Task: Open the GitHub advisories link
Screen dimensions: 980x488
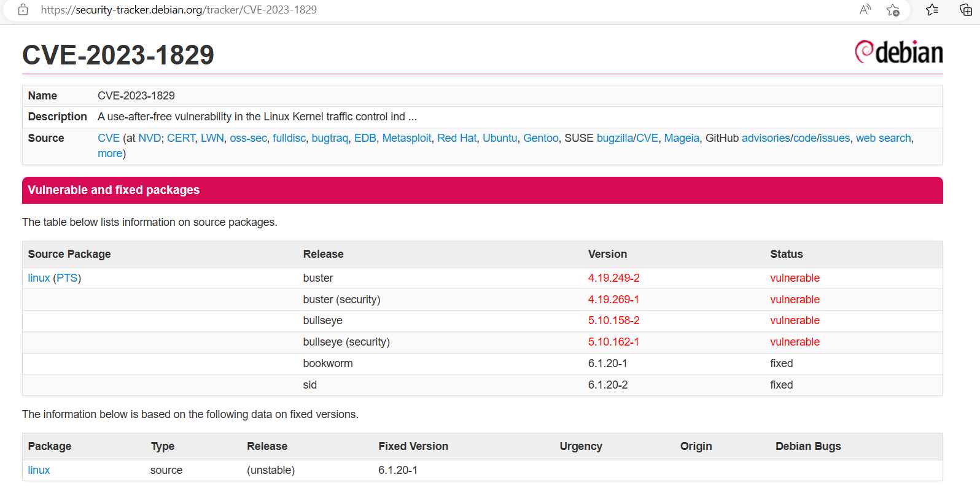Action: click(766, 138)
